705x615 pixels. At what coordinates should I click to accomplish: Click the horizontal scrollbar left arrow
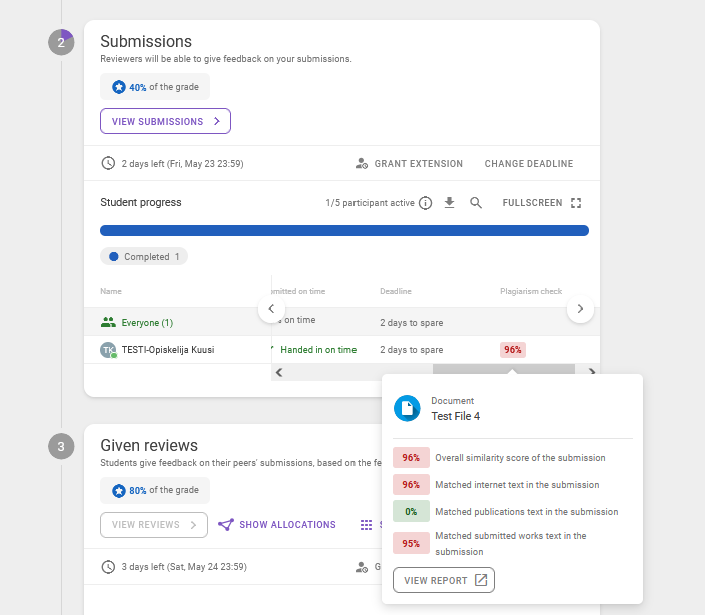click(279, 372)
